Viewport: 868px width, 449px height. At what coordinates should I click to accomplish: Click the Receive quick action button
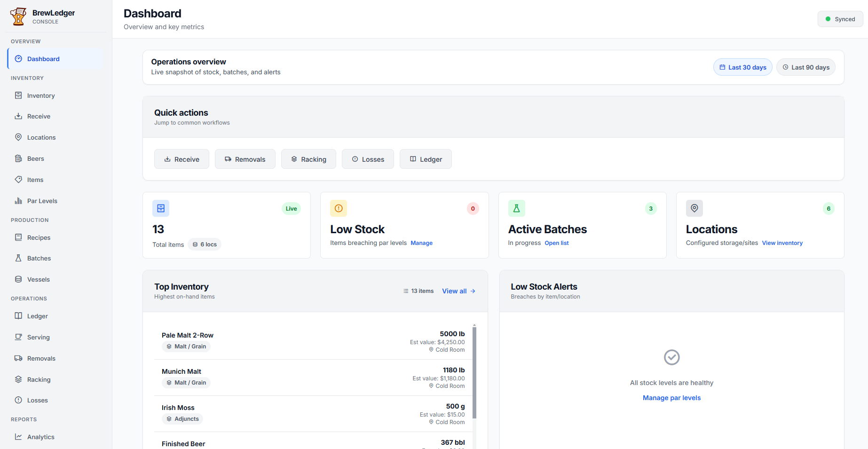181,159
